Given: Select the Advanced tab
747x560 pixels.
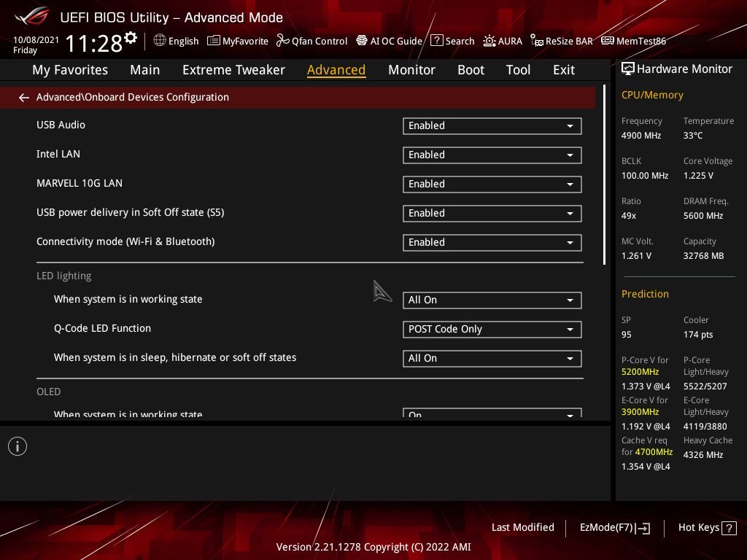Looking at the screenshot, I should 336,70.
